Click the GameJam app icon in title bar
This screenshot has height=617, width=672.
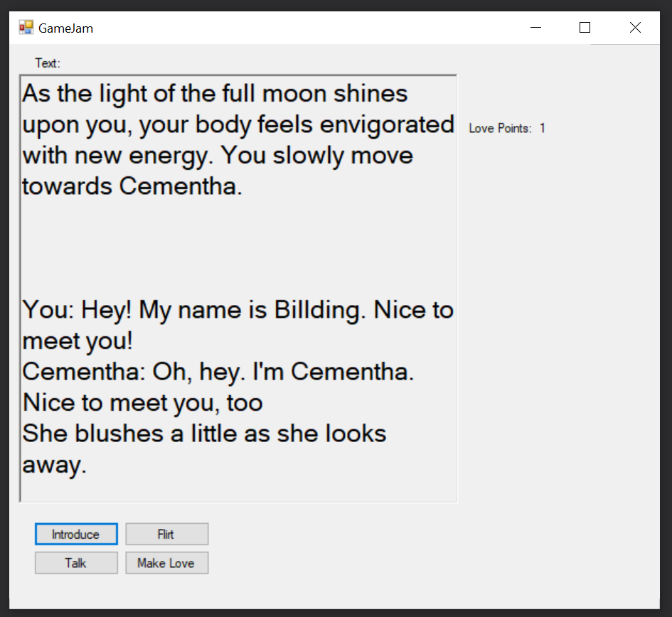[26, 28]
